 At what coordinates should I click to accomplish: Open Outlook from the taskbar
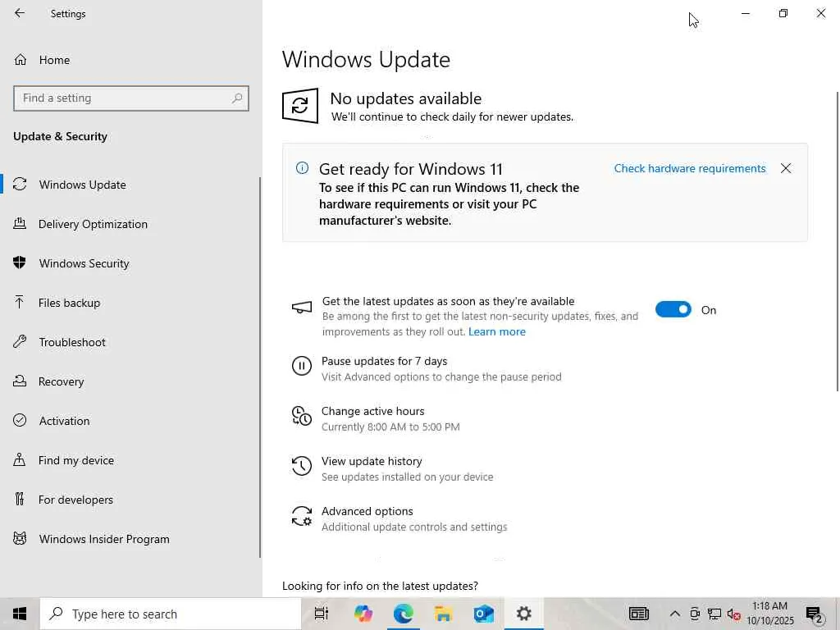(484, 614)
